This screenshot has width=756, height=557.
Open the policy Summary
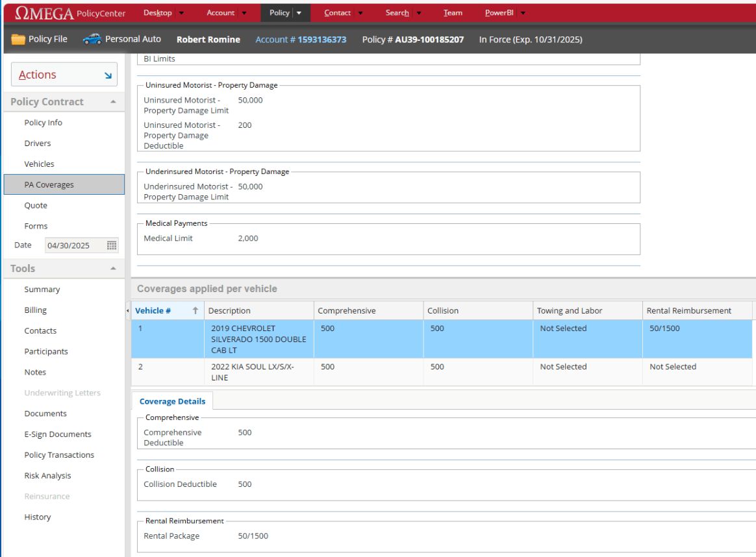coord(42,289)
